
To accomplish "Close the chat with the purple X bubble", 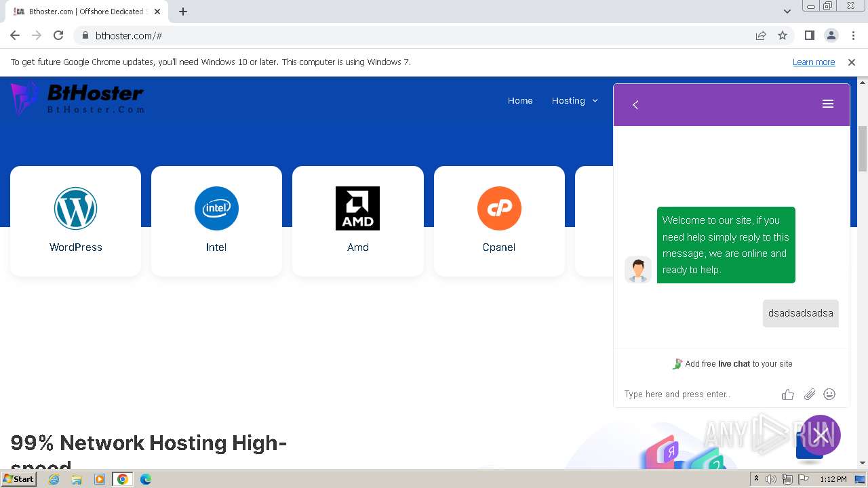I will tap(821, 435).
